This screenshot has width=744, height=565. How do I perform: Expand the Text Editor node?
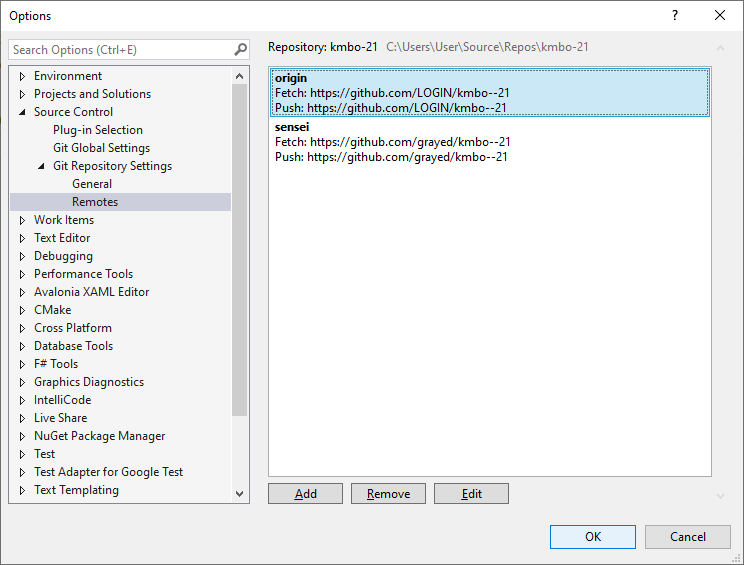point(22,238)
